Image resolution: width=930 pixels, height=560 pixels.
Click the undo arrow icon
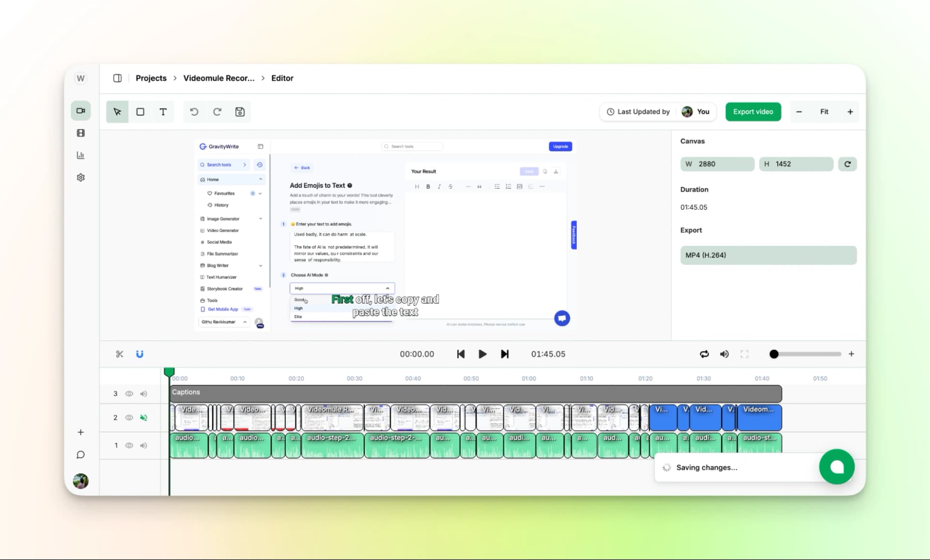click(194, 112)
